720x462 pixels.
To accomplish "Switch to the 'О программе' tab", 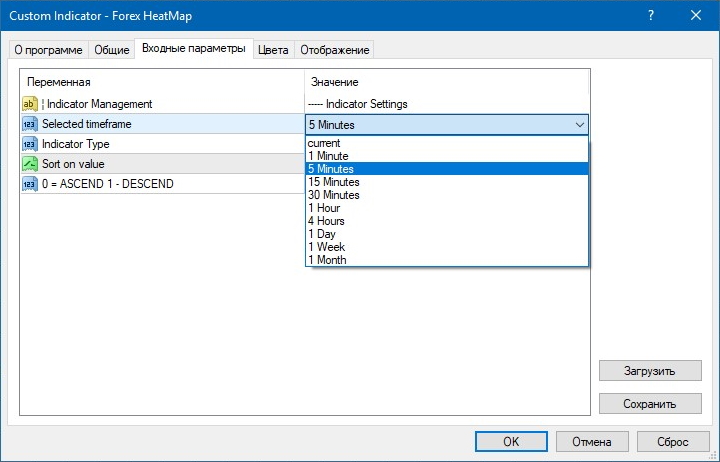I will click(x=49, y=50).
